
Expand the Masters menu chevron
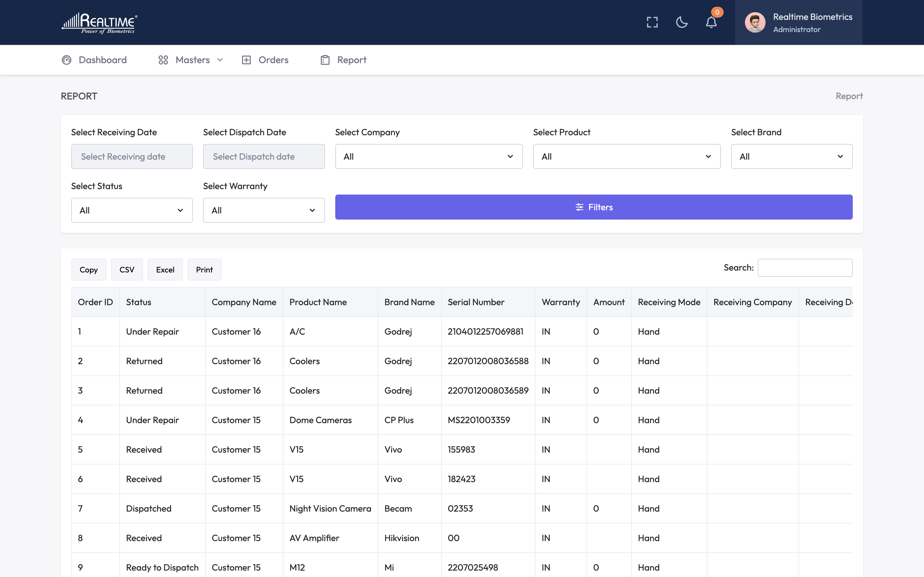click(220, 60)
